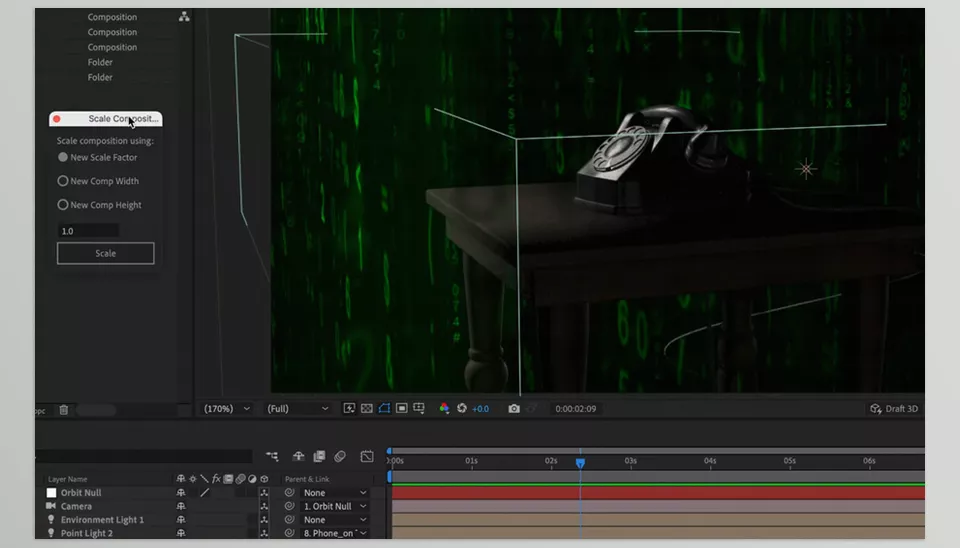This screenshot has width=960, height=548.
Task: Click the Region of Interest icon
Action: coord(402,408)
